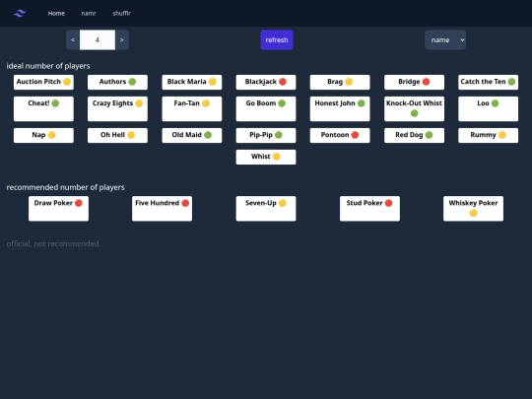Increase player count with the right arrow
532x399 pixels.
(122, 40)
